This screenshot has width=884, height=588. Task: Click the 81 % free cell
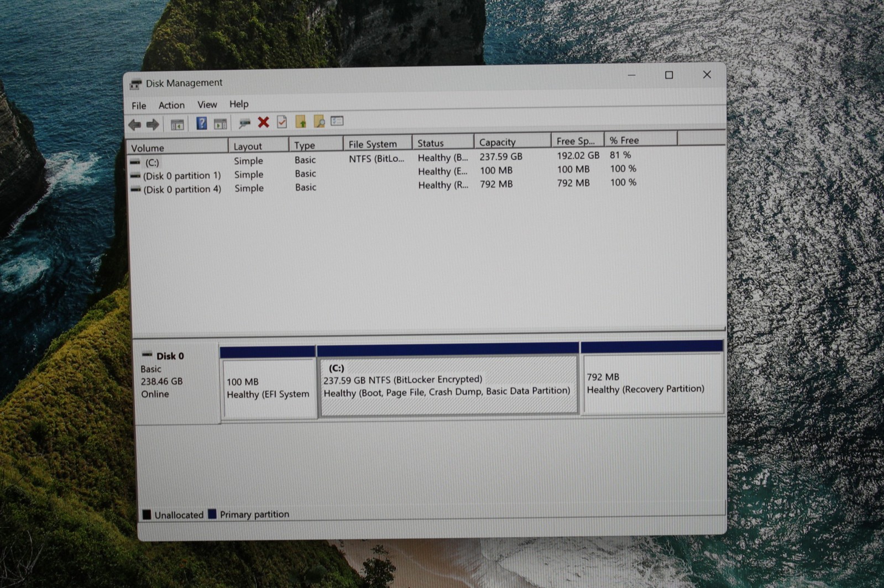620,155
